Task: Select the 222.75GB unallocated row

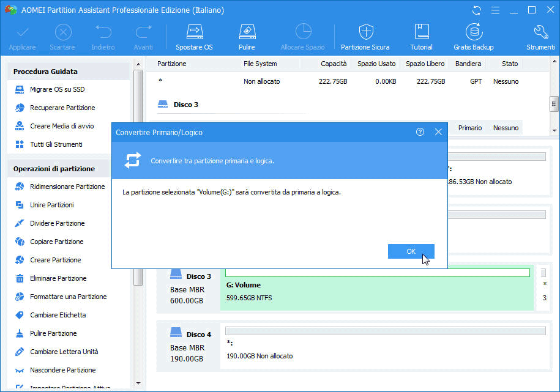Action: 338,81
